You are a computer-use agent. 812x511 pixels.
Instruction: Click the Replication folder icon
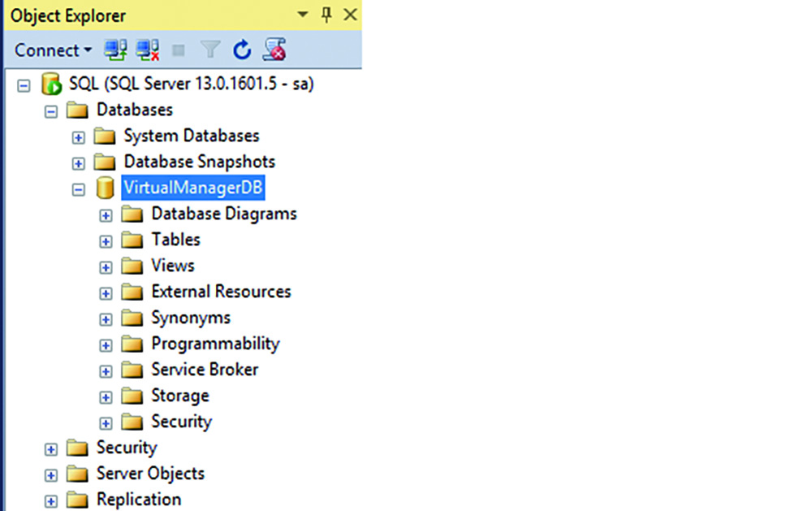pos(78,500)
